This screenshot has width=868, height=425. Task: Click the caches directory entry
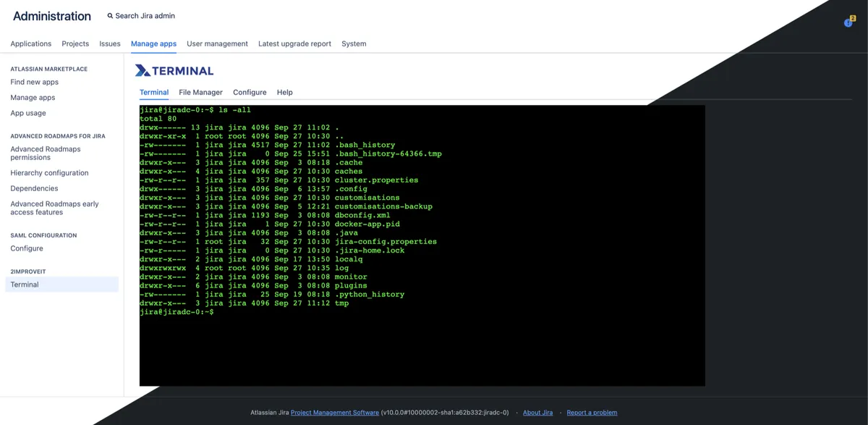[x=349, y=172]
